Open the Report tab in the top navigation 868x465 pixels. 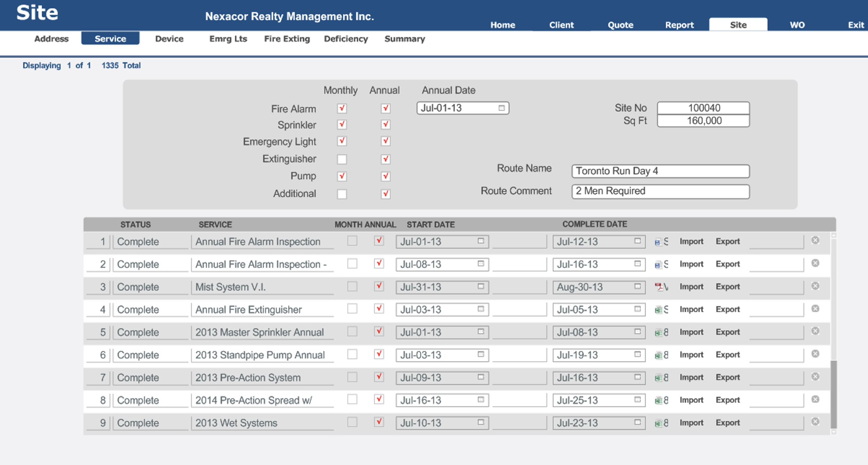[x=679, y=25]
